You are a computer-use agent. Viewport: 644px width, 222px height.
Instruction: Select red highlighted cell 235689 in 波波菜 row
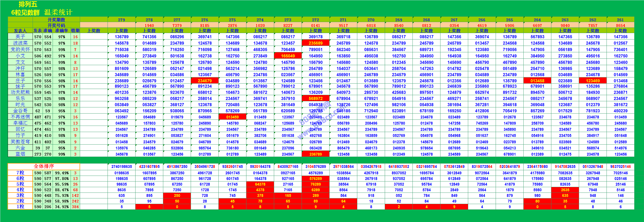tap(315, 43)
